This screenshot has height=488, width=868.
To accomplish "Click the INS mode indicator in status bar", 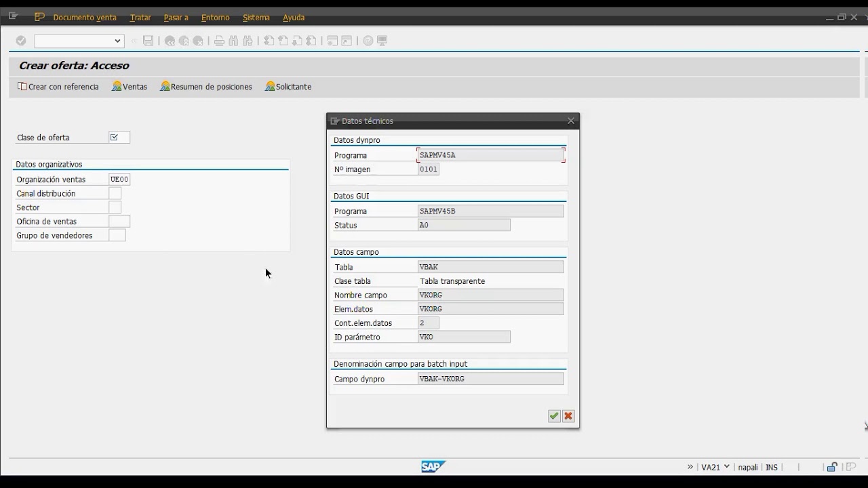I will [772, 468].
